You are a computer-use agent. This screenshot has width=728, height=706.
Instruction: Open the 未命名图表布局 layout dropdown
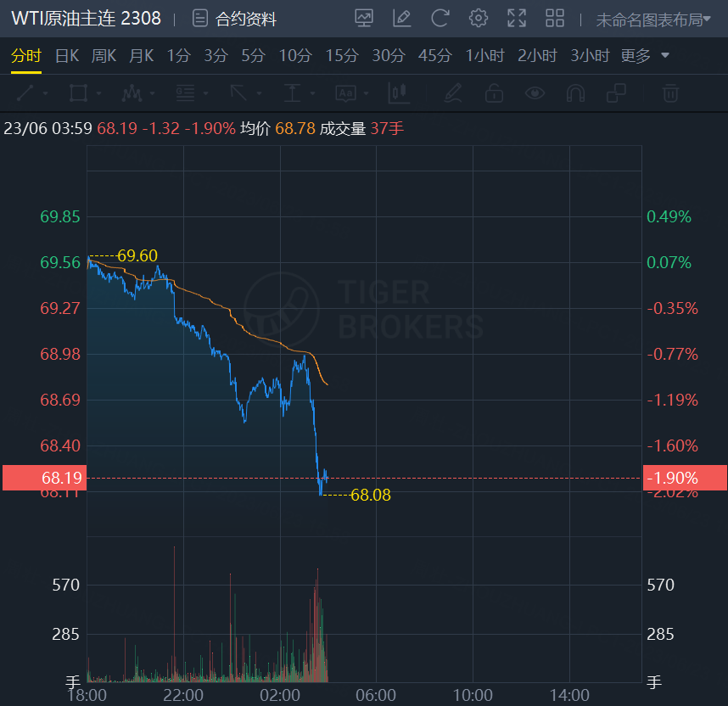653,20
